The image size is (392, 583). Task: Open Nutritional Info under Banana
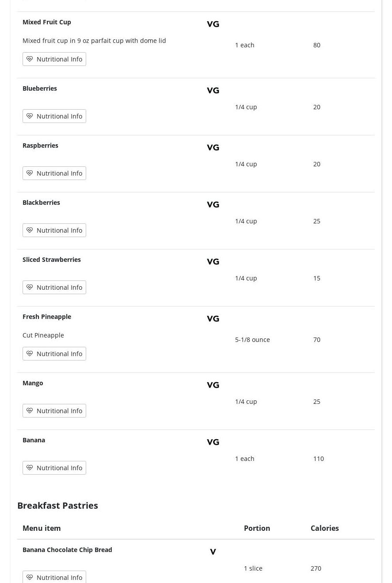point(54,468)
